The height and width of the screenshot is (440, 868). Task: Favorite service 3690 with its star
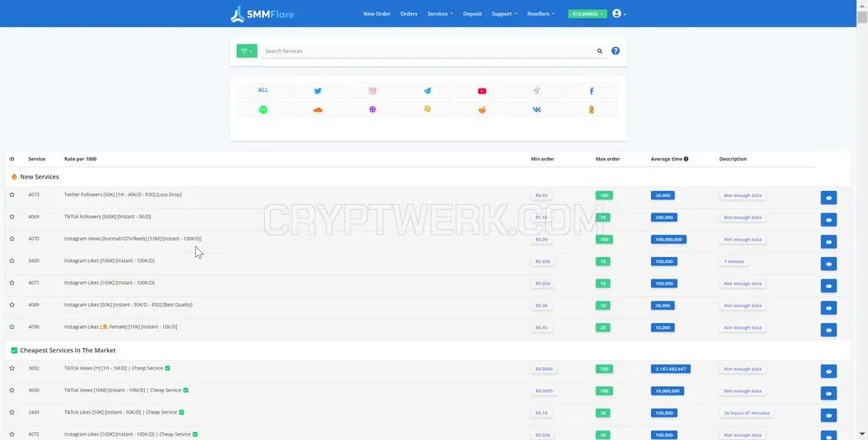coord(11,391)
